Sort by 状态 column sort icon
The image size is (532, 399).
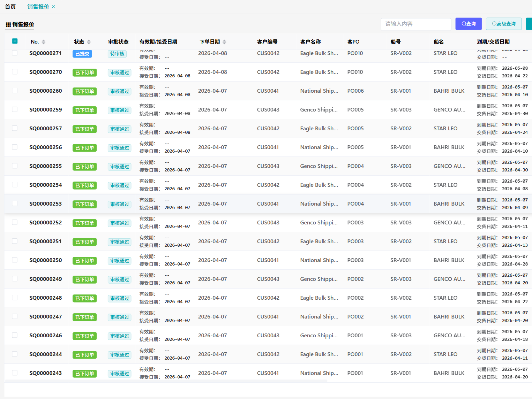tap(89, 42)
